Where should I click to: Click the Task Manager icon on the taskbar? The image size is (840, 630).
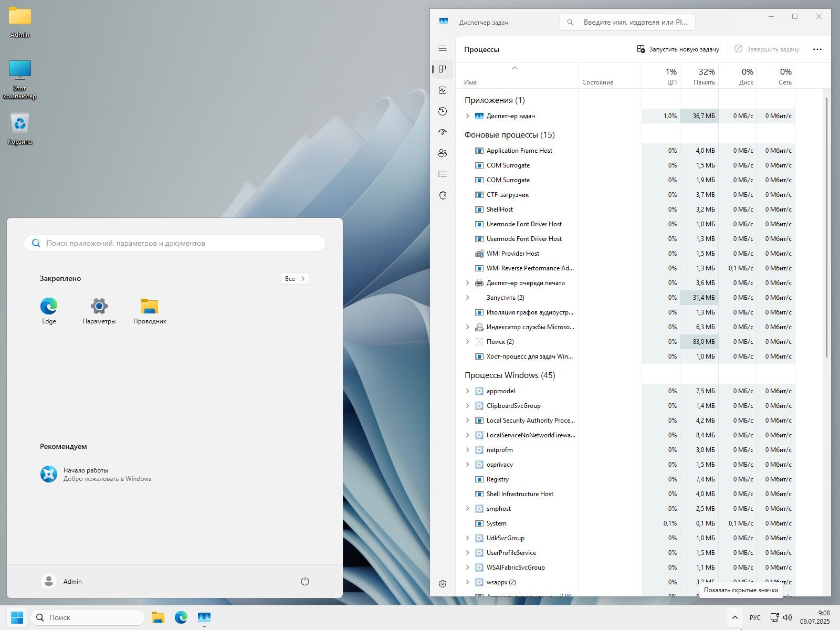204,617
